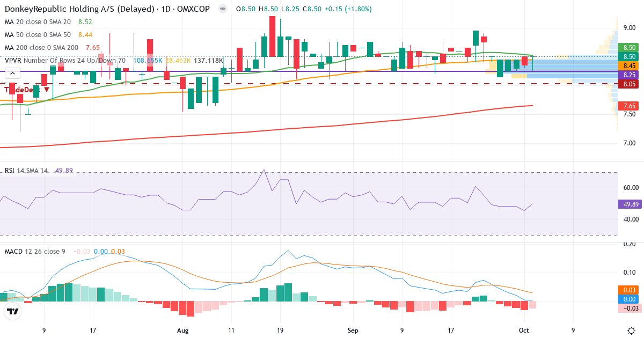Select the MA 200 close SMA legend
Image resolution: width=644 pixels, height=338 pixels.
point(41,48)
